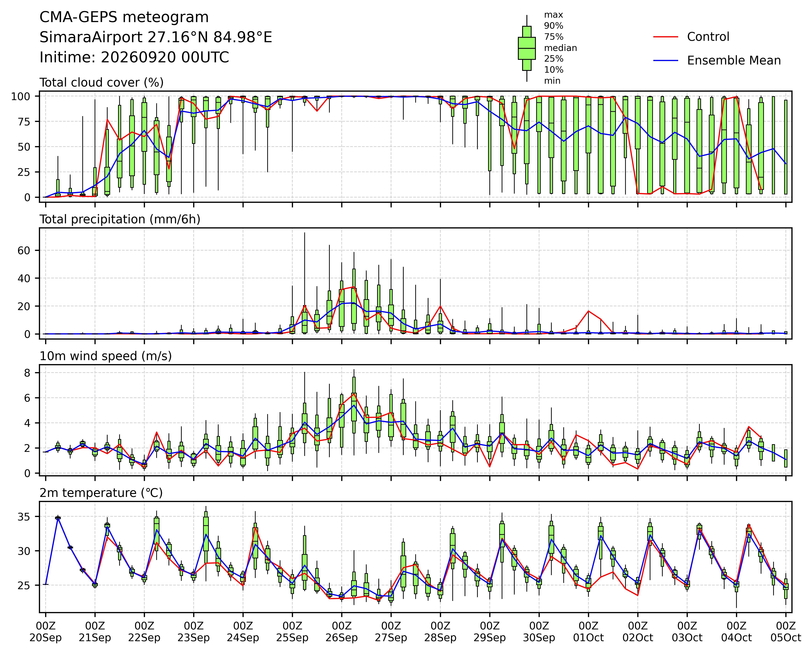Click the Total precipitation panel title
Viewport: 812px width, 654px height.
[x=120, y=219]
